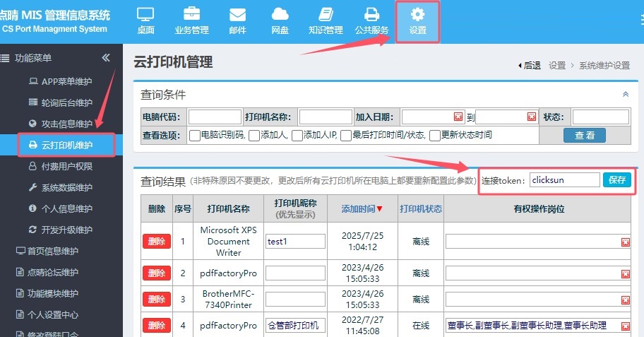The height and width of the screenshot is (337, 644).
Task: Click the 设置 gear icon
Action: (x=417, y=20)
